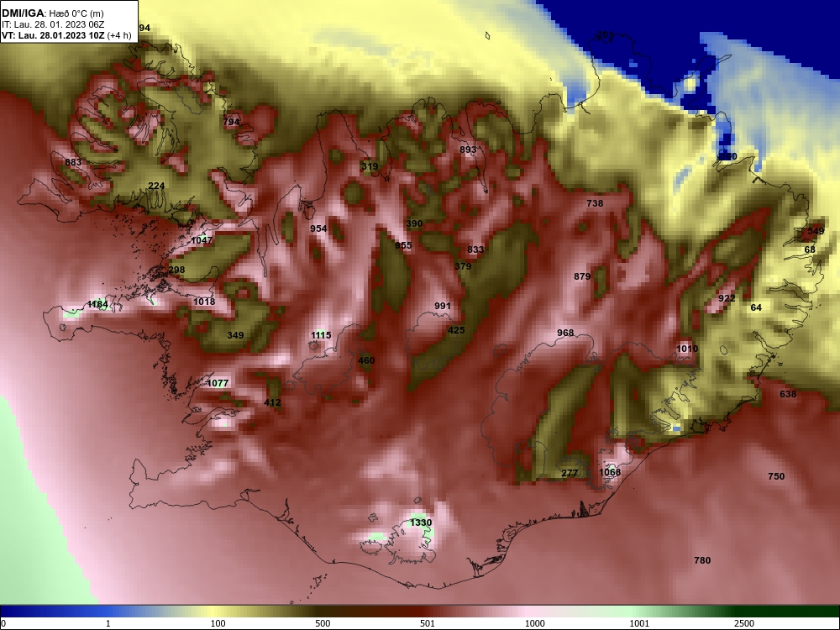Viewport: 840px width, 630px height.
Task: Click the map value 1068
Action: click(610, 472)
